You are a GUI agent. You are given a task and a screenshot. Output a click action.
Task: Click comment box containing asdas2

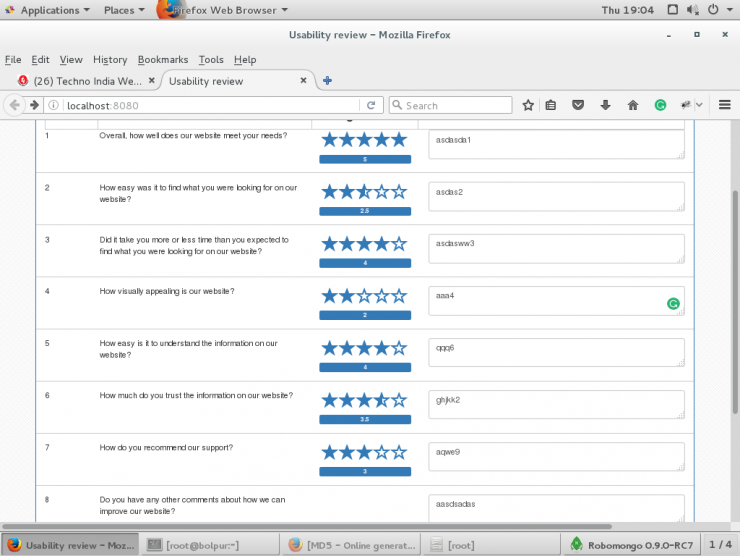click(556, 196)
